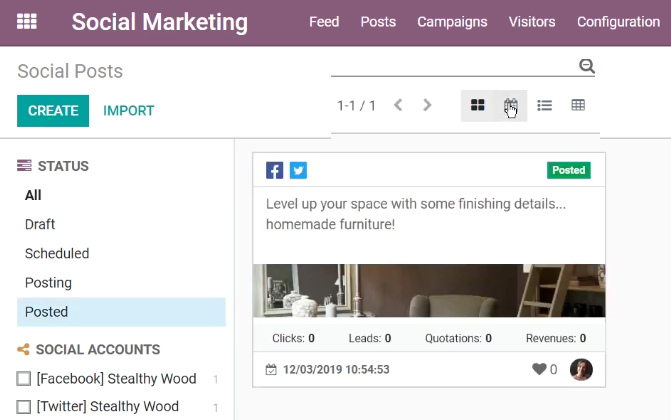Check the [Facebook] Stealthy Wood checkbox
671x420 pixels.
24,379
